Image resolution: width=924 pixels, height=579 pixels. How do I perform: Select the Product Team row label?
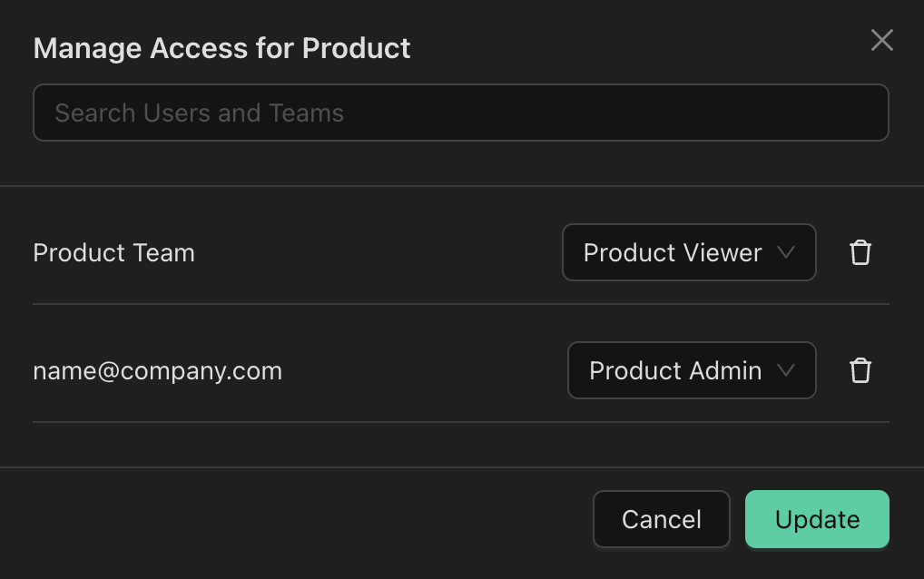[x=113, y=252]
